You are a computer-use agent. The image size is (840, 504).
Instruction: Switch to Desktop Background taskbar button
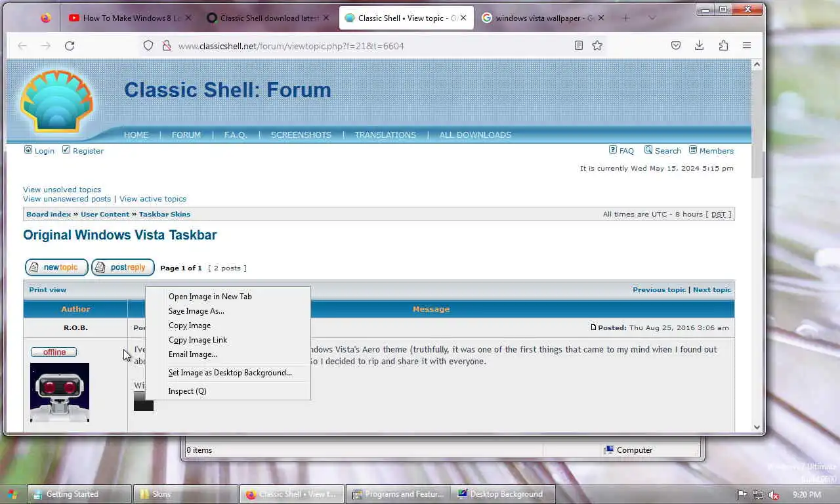pos(503,494)
